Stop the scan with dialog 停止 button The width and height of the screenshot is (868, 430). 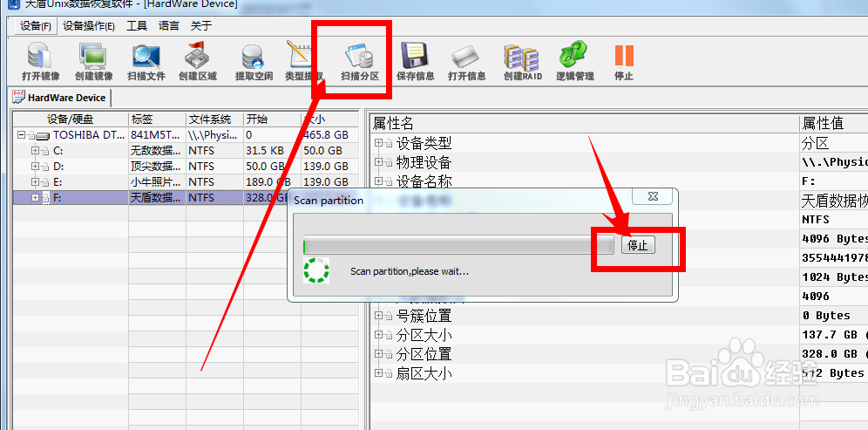coord(638,245)
